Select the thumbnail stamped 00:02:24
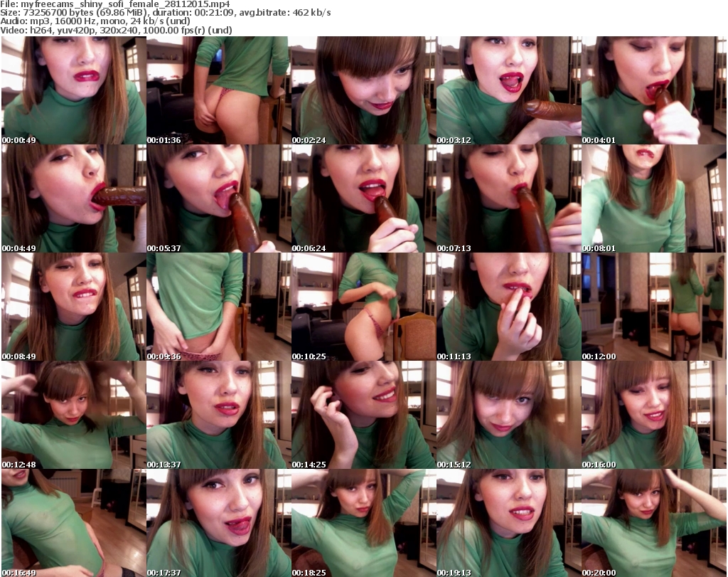728x577 pixels. tap(363, 90)
